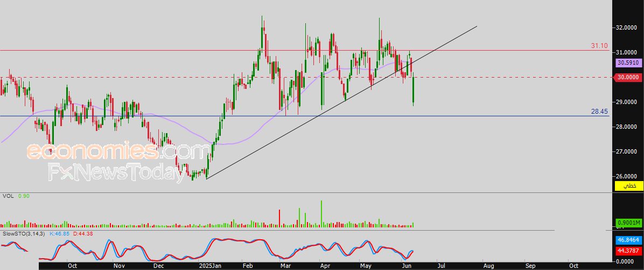The width and height of the screenshot is (644, 270).
Task: Click the 27.0000 price axis label
Action: [x=626, y=151]
